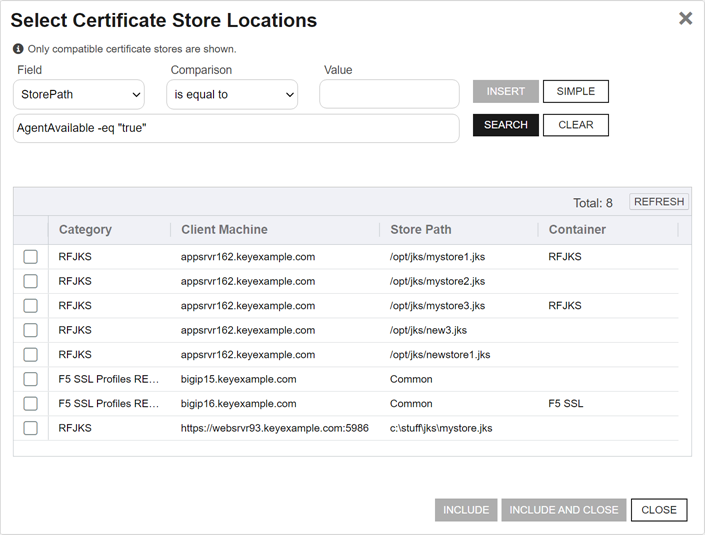Click the AgentAvailable query text box
This screenshot has height=535, width=705.
tap(236, 129)
